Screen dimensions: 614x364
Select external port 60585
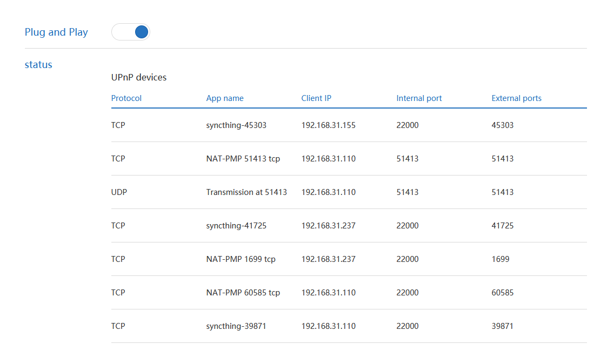tap(503, 293)
